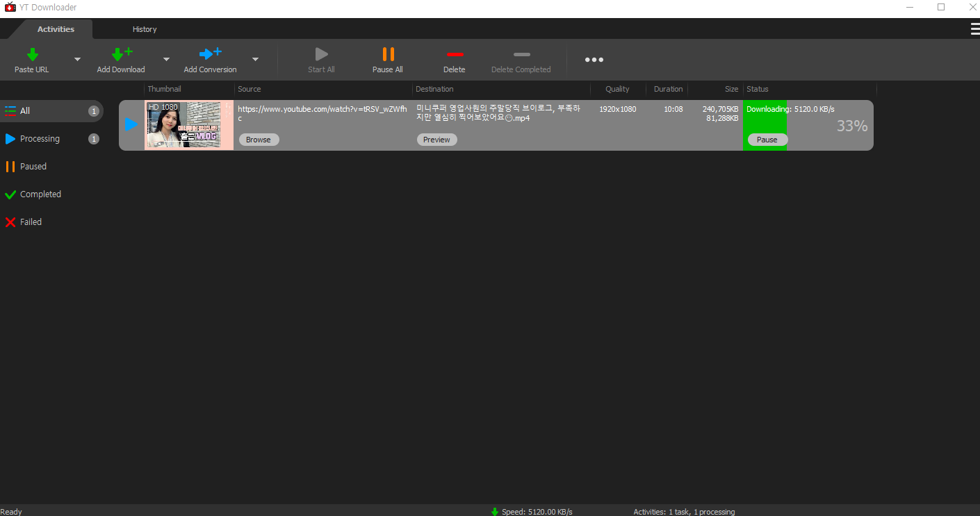Viewport: 980px width, 516px height.
Task: Click the 33% progress text
Action: click(x=852, y=126)
